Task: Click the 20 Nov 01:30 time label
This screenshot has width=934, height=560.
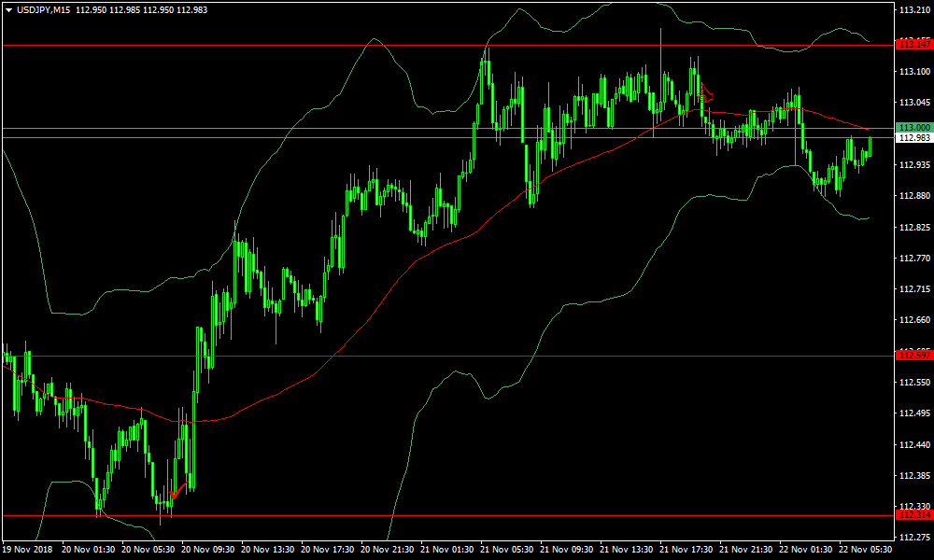Action: [x=88, y=550]
